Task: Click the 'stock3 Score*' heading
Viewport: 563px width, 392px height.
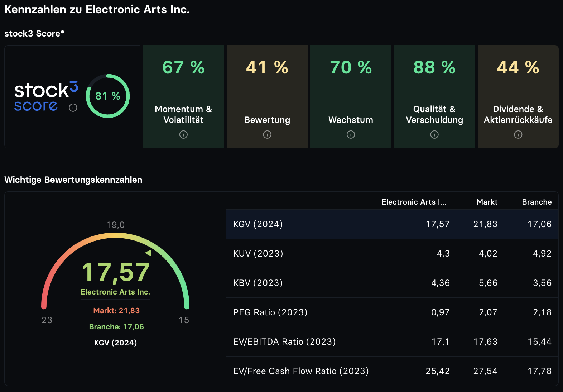Action: [34, 34]
